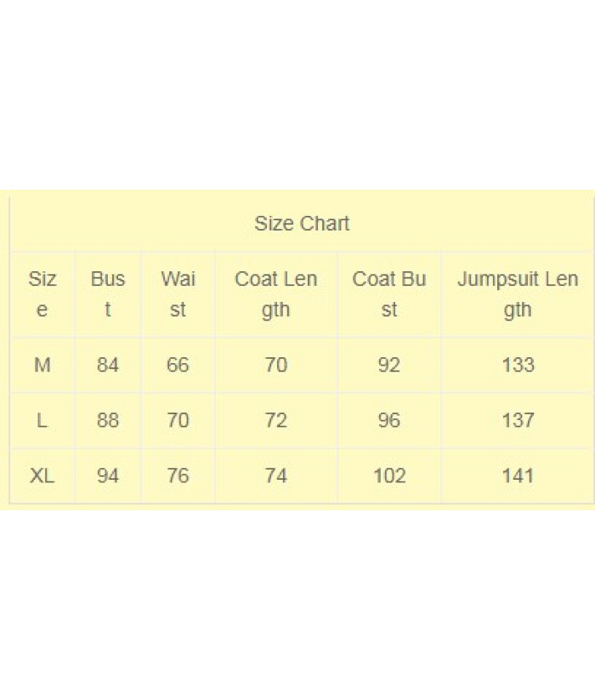Click waist value 66 in M row
The height and width of the screenshot is (700, 595).
point(178,365)
